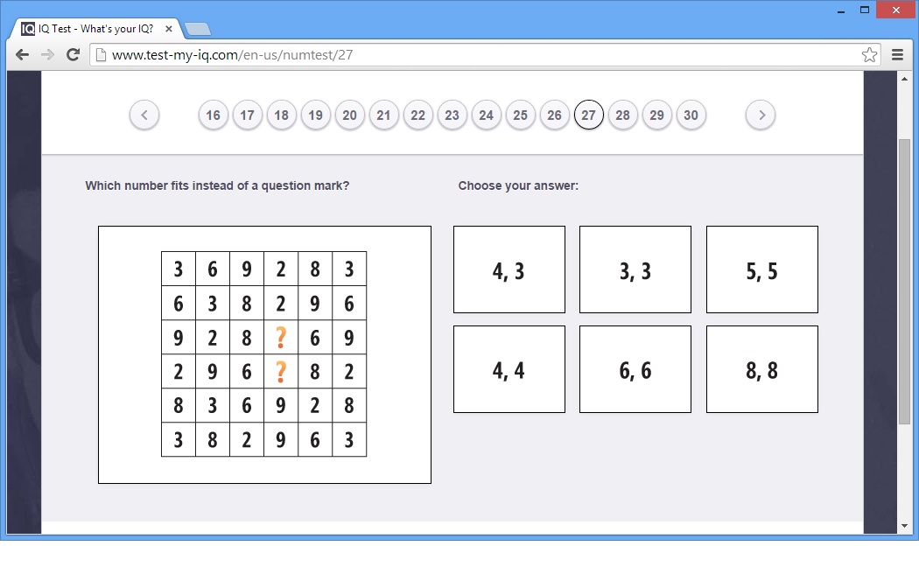Jump to question 29
Screen dimensions: 919x588
pos(657,115)
